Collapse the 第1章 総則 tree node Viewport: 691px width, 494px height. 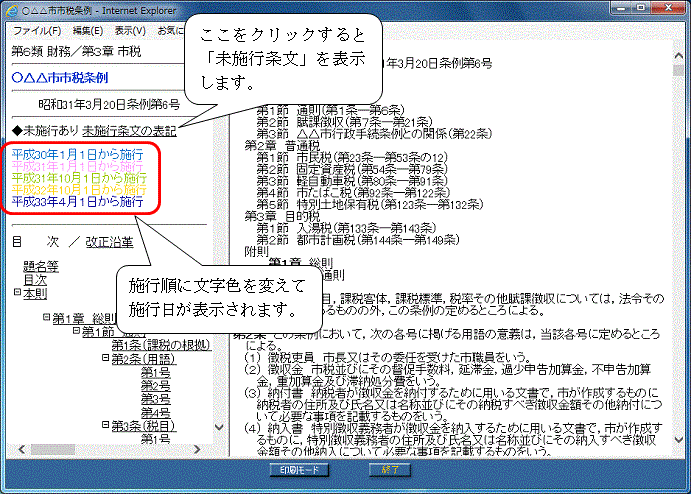tap(46, 318)
